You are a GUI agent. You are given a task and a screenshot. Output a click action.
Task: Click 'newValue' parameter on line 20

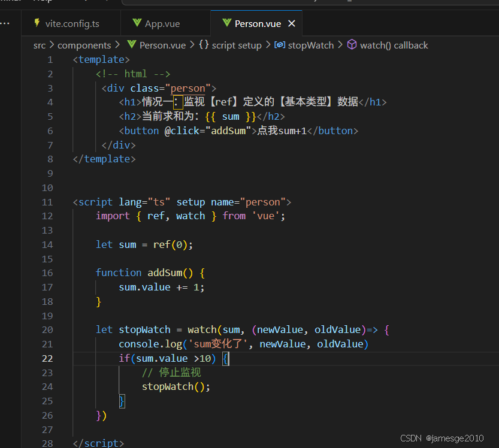(x=280, y=329)
